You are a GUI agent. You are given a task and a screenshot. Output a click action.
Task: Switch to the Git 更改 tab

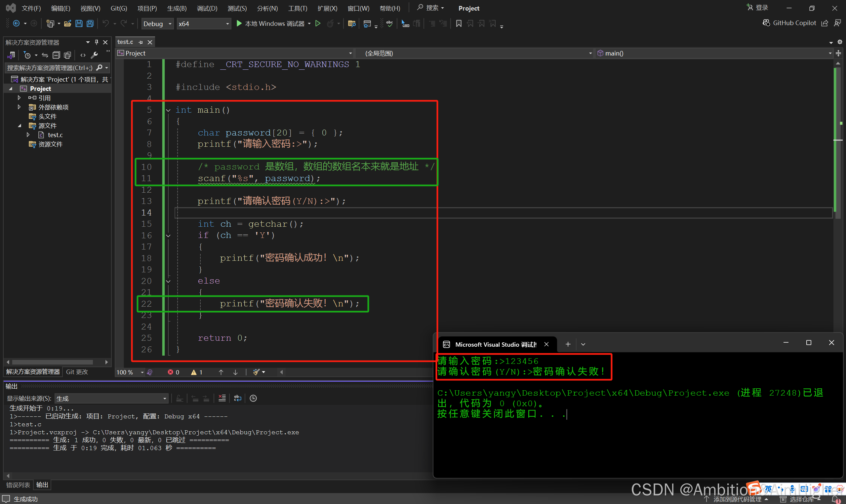point(77,372)
